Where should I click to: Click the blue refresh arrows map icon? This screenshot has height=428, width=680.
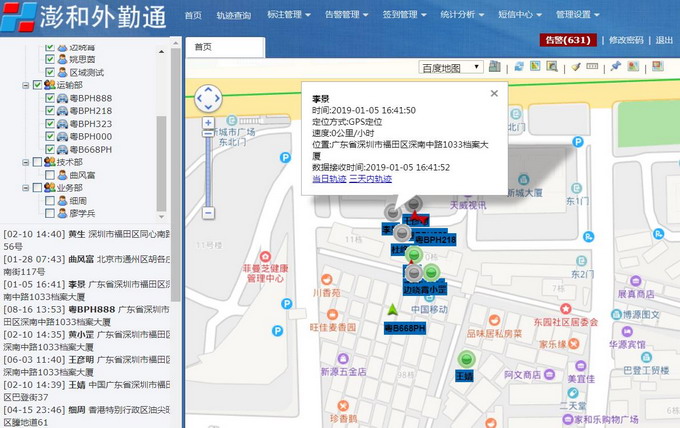[x=519, y=66]
